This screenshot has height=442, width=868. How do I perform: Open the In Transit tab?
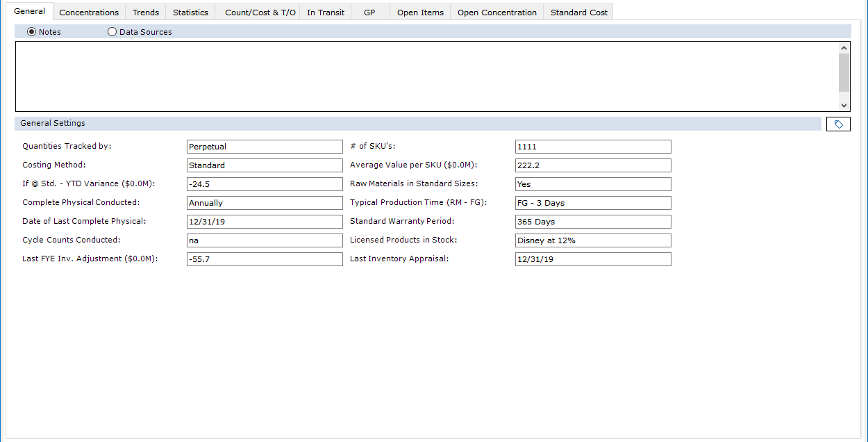pos(325,12)
